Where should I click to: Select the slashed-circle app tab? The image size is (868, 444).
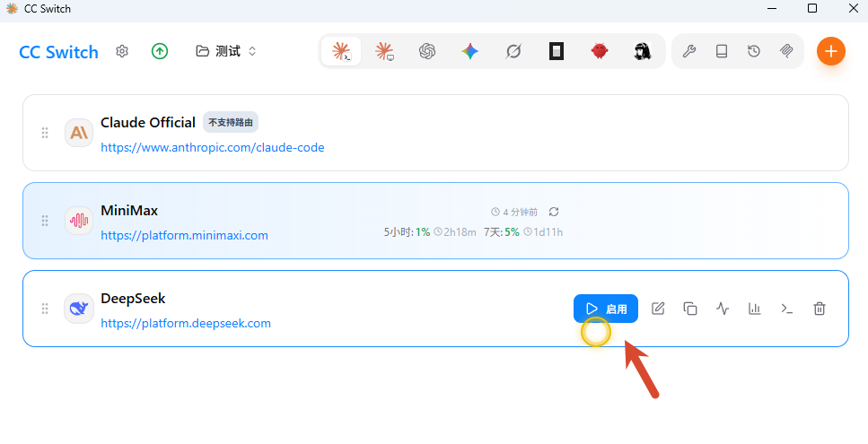pos(513,51)
